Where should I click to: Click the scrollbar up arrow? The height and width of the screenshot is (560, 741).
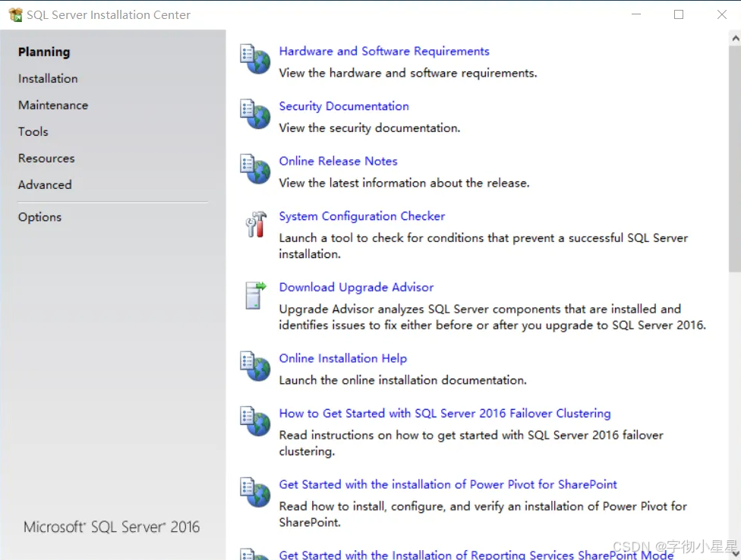tap(735, 38)
